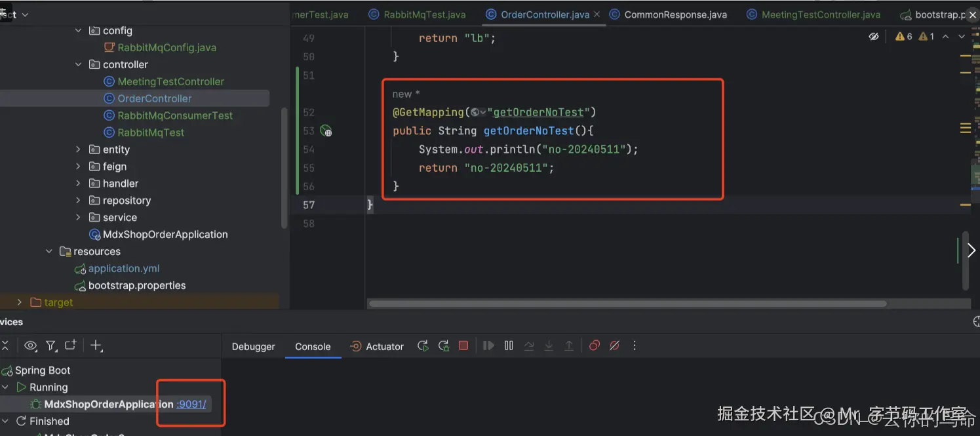Click the rerun application icon in debug toolbar
The width and height of the screenshot is (980, 436).
click(x=423, y=346)
